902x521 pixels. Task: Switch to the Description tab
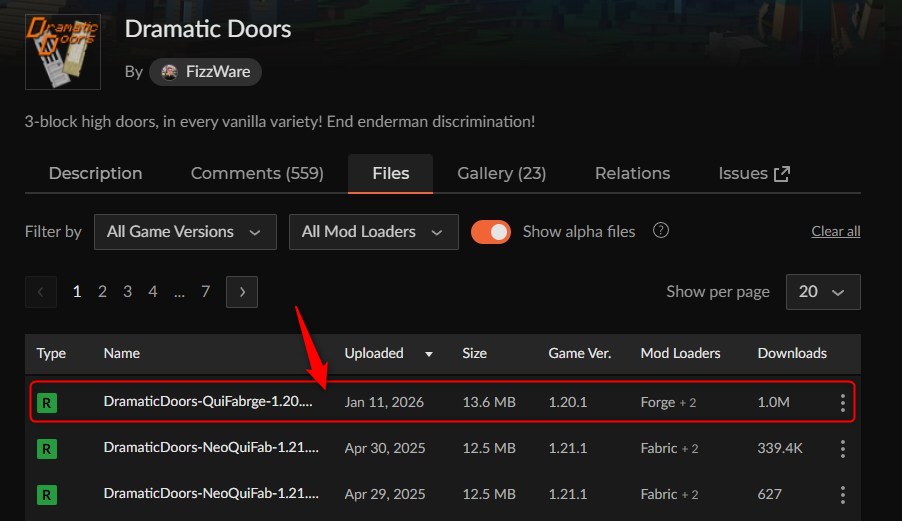tap(95, 173)
